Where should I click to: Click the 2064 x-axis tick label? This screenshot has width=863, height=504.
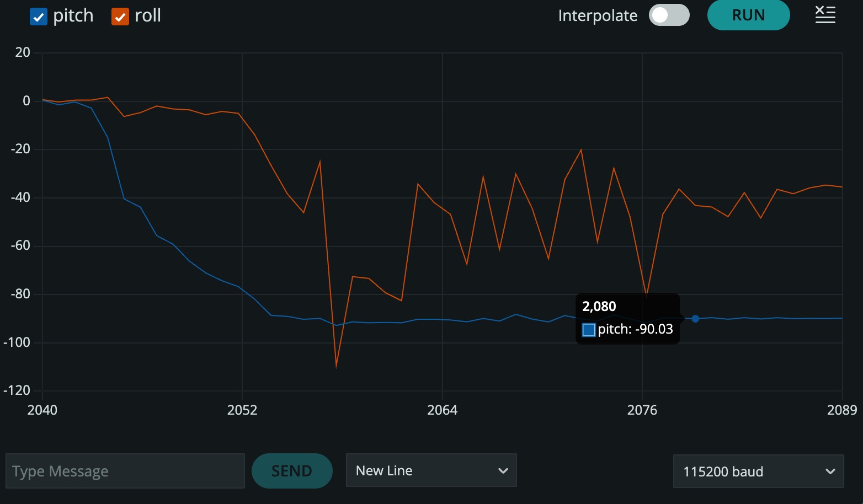[442, 410]
